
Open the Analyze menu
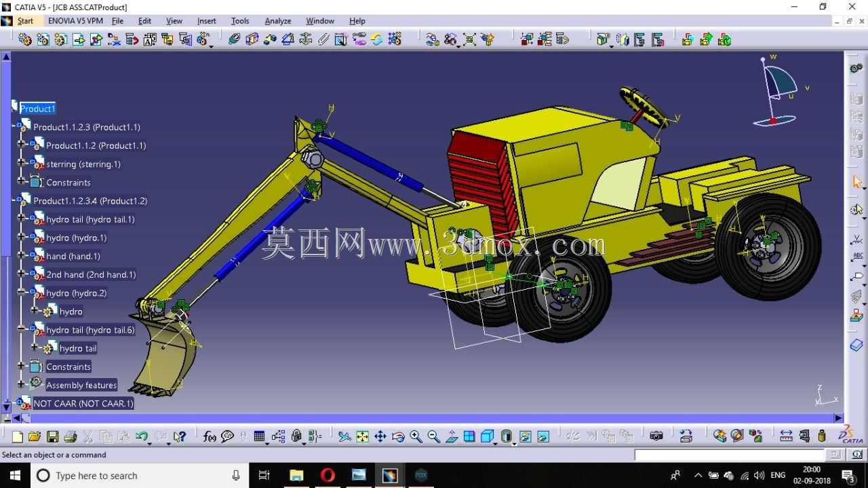(x=278, y=21)
